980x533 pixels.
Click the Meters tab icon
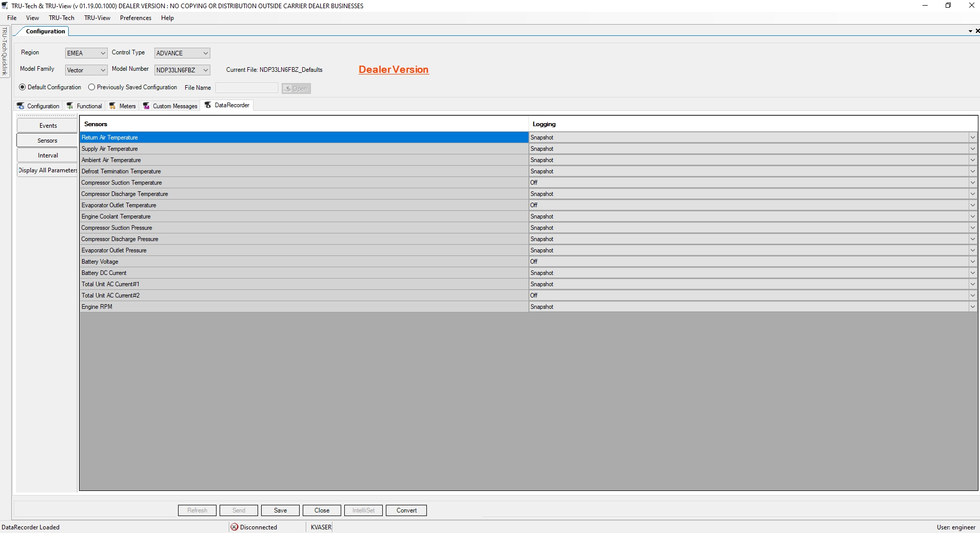pos(112,106)
